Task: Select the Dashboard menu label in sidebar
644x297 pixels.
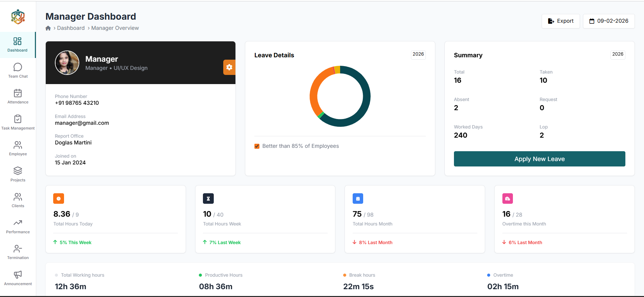Action: 18,50
